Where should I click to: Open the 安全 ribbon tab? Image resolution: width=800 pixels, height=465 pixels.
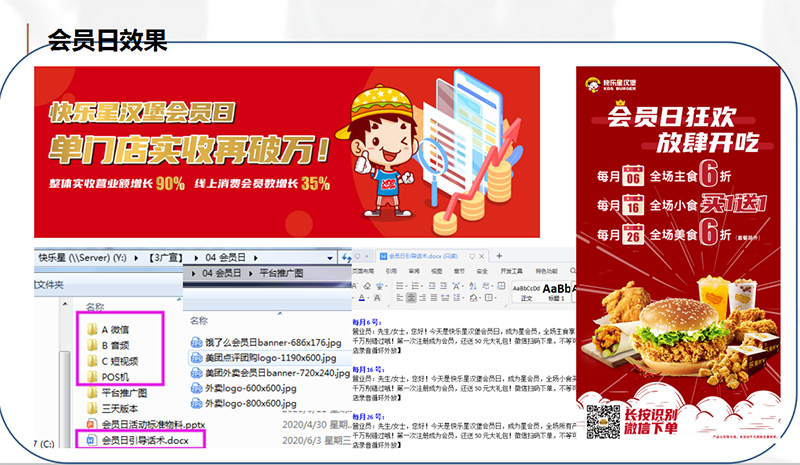(x=482, y=271)
